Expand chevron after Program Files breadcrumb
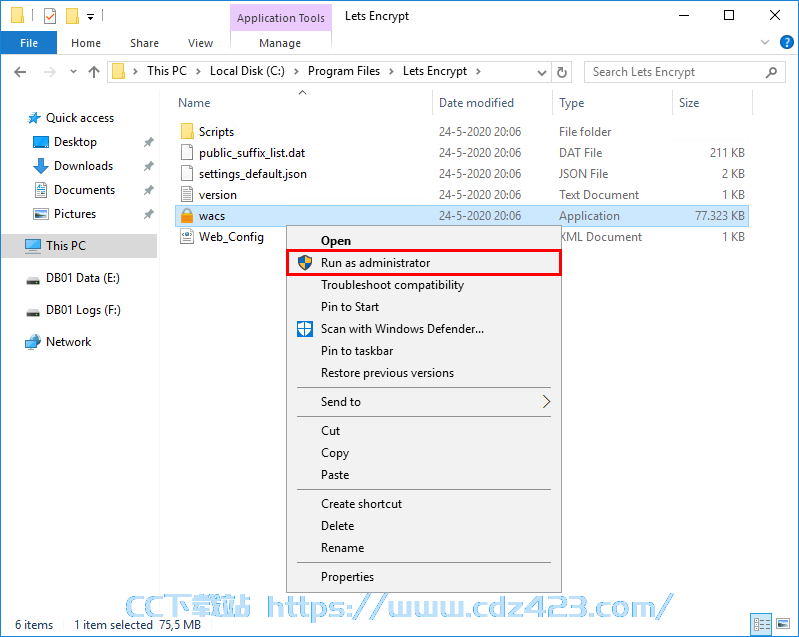This screenshot has height=637, width=799. click(x=391, y=71)
